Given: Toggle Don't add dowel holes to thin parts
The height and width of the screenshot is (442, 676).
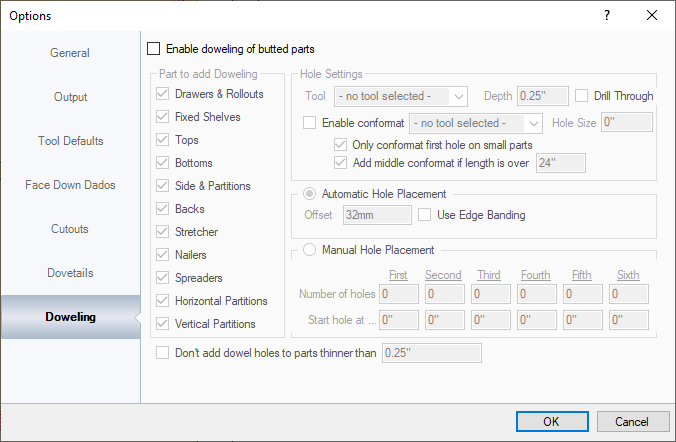Looking at the screenshot, I should pos(164,352).
